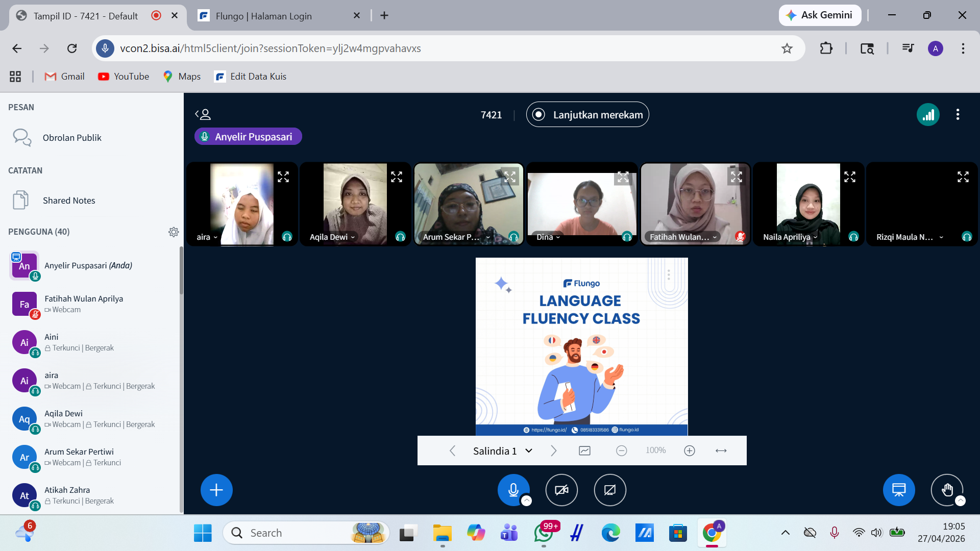Open the Maps bookmark
This screenshot has height=551, width=980.
tap(182, 77)
